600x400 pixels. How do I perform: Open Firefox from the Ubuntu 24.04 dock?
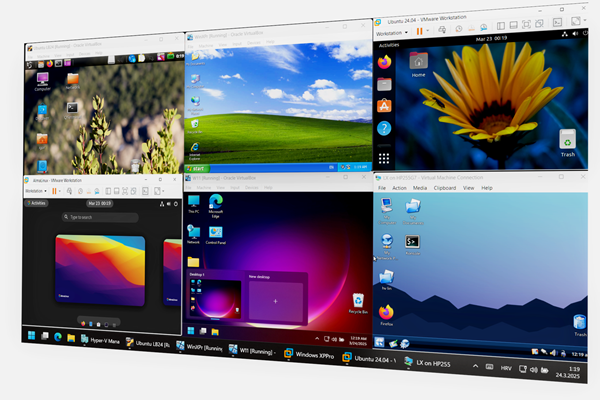[384, 62]
